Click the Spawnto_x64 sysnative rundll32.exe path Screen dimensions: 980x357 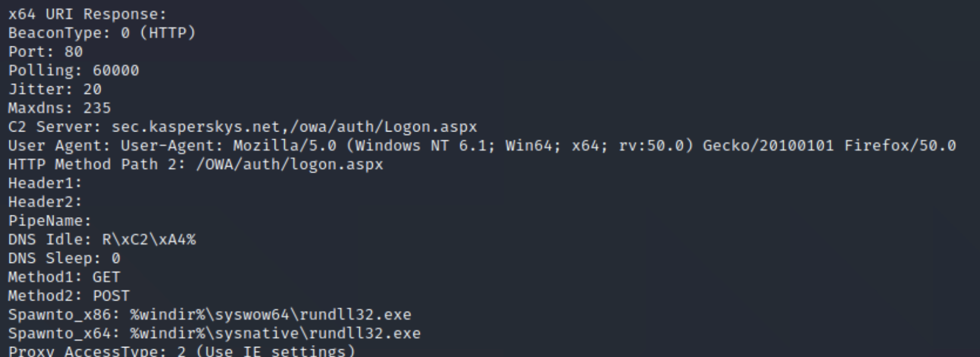[x=275, y=333]
